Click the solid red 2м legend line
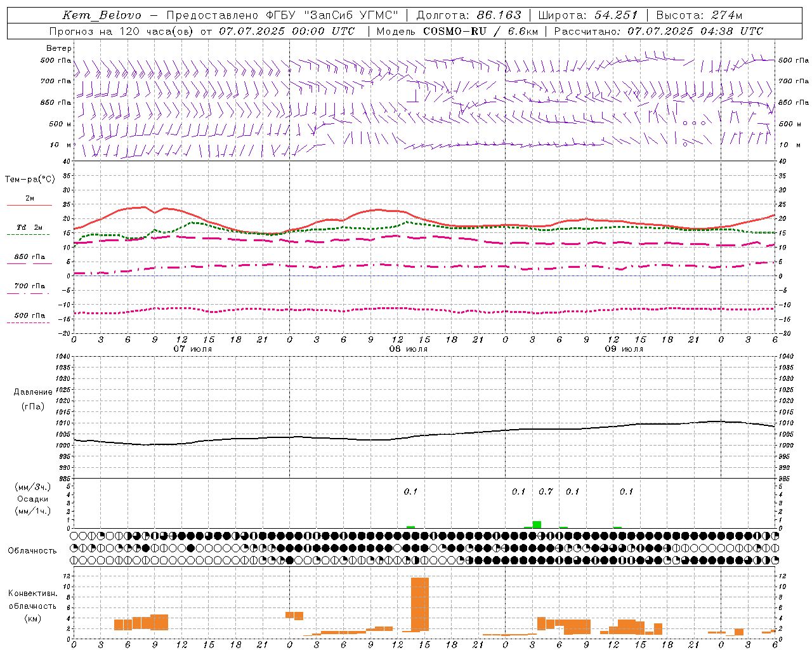812x650 pixels. pyautogui.click(x=29, y=205)
